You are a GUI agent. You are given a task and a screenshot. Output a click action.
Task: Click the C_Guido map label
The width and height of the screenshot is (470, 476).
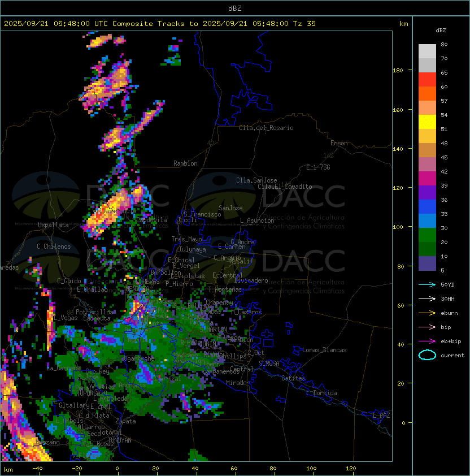[x=69, y=281]
